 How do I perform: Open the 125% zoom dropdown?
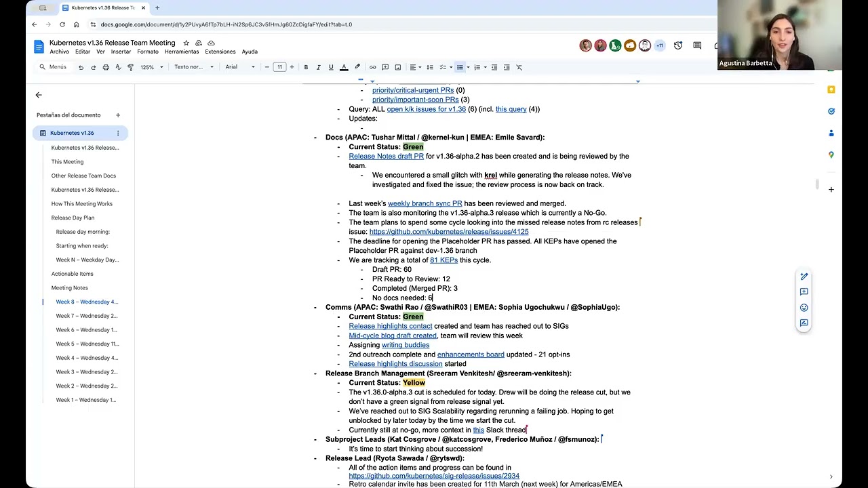point(152,67)
